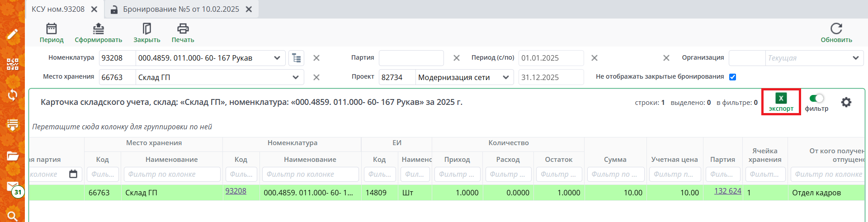Click the Закрыть toolbar icon
The width and height of the screenshot is (868, 222).
(x=146, y=29)
